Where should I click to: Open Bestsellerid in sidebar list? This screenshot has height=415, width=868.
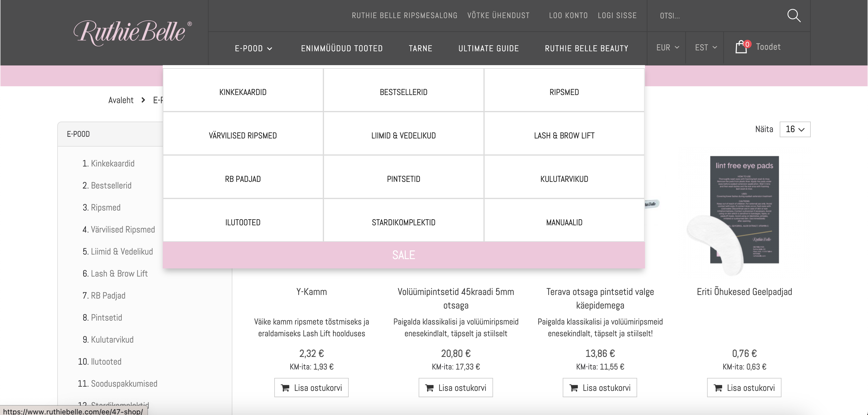tap(111, 185)
